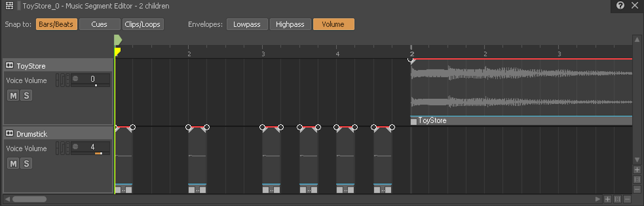Image resolution: width=644 pixels, height=206 pixels.
Task: Click the Drumstick Voice Volume link indicator icons
Action: pyautogui.click(x=62, y=148)
